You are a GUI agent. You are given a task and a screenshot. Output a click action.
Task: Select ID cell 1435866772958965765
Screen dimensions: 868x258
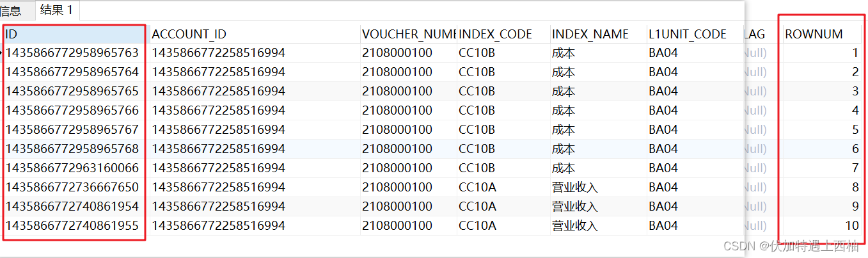tap(75, 92)
